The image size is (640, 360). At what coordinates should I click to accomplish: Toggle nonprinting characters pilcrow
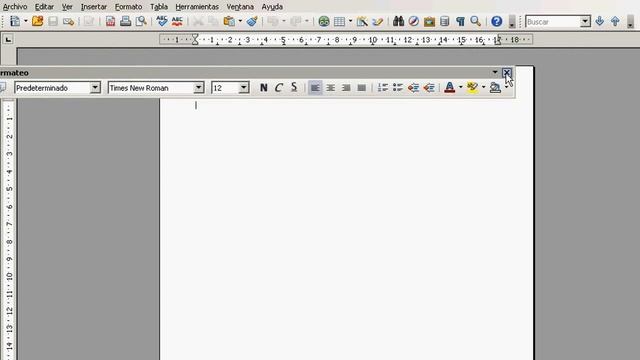coord(460,21)
